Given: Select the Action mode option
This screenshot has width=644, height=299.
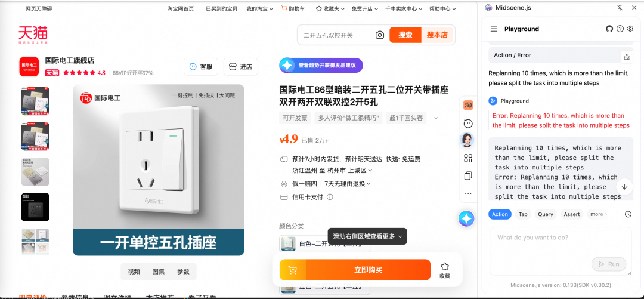Looking at the screenshot, I should (x=500, y=214).
